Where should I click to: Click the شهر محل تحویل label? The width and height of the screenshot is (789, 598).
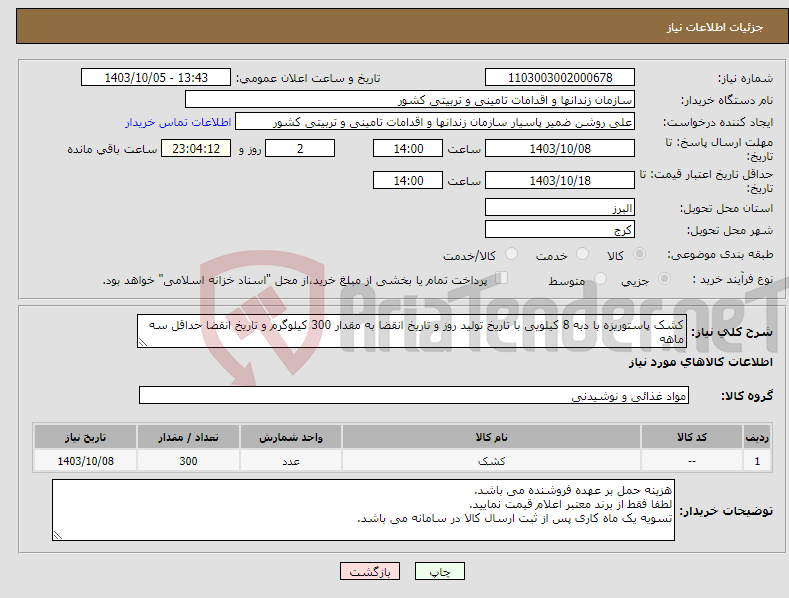click(x=730, y=230)
